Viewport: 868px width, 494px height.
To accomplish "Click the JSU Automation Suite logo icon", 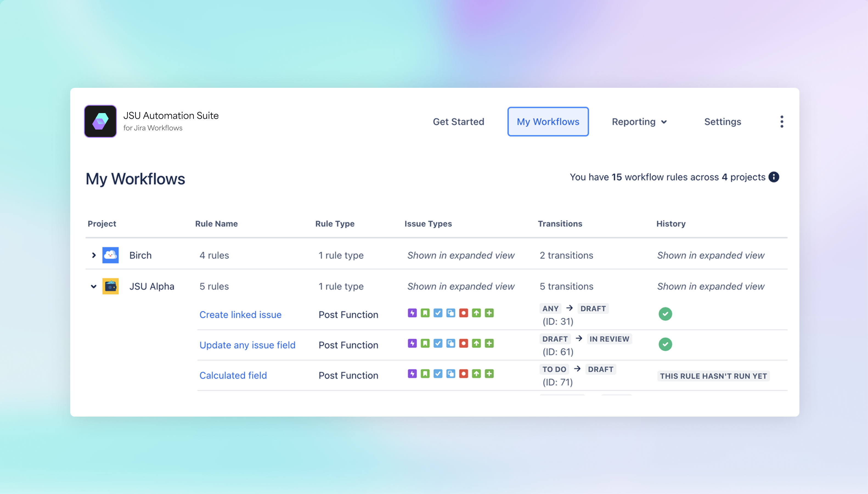I will [x=100, y=121].
